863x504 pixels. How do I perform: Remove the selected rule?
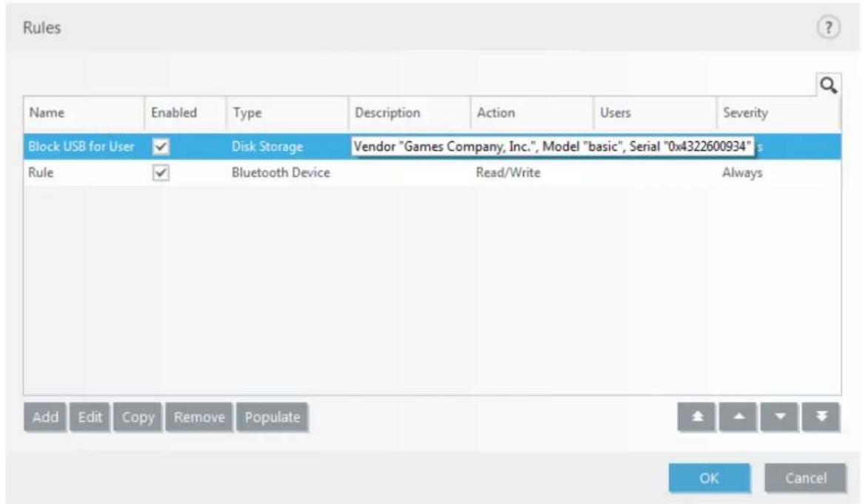(199, 417)
